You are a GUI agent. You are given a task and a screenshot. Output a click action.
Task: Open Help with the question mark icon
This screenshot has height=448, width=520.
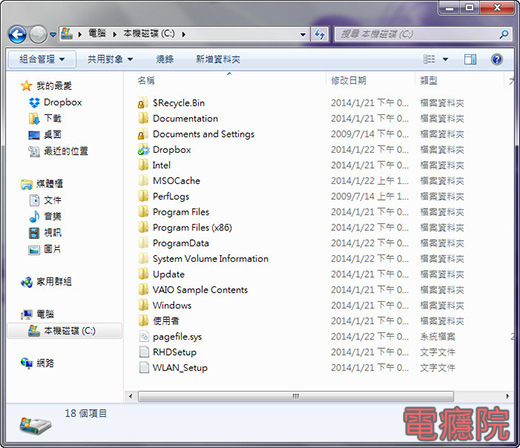[x=497, y=59]
